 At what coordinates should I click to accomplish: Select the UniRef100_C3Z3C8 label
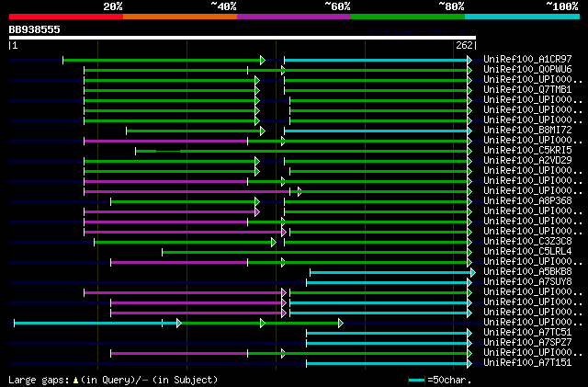pos(527,242)
